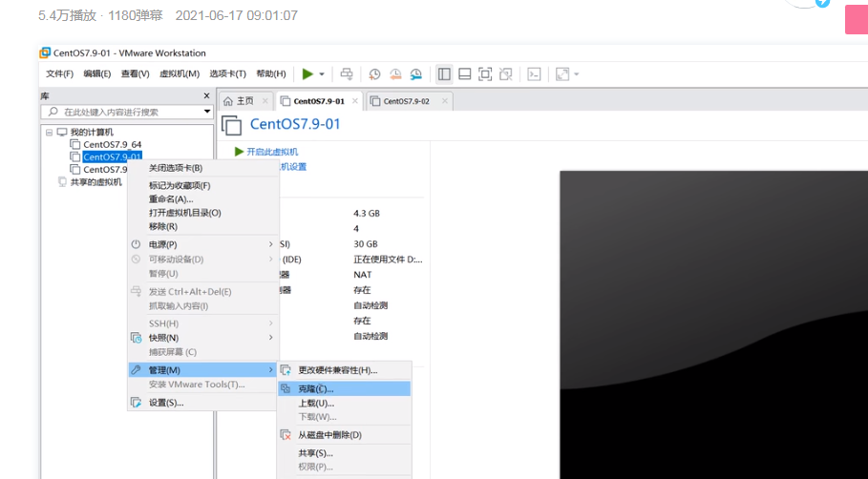Image resolution: width=868 pixels, height=479 pixels.
Task: Click the 管理(M) context menu item
Action: click(202, 369)
